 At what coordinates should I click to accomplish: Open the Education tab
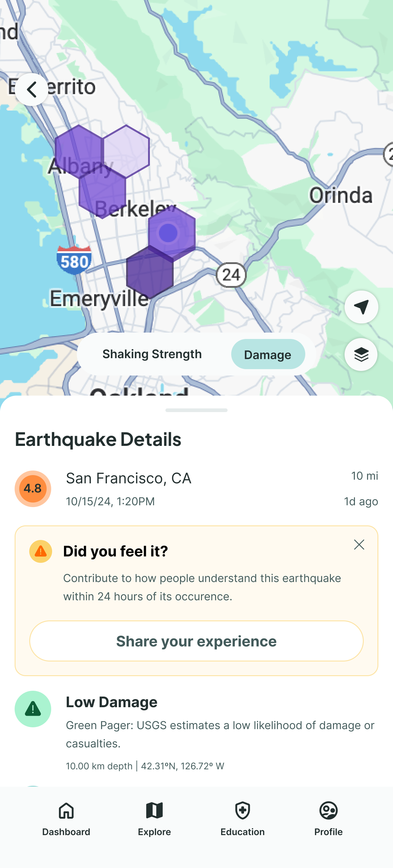242,818
